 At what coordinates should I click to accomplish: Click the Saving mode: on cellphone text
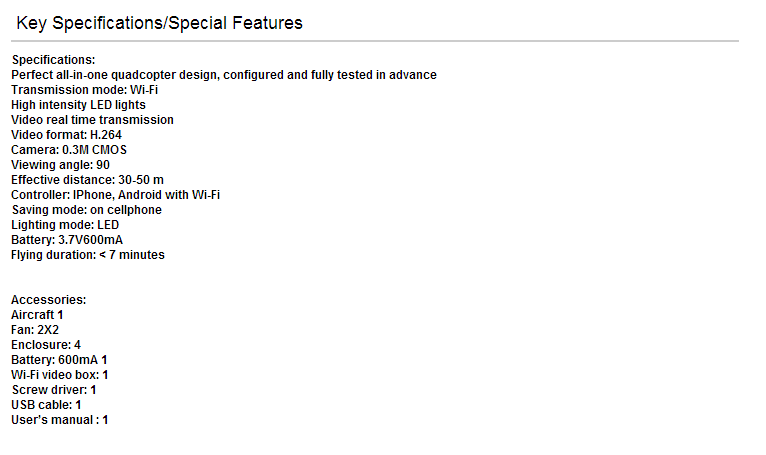tap(86, 210)
